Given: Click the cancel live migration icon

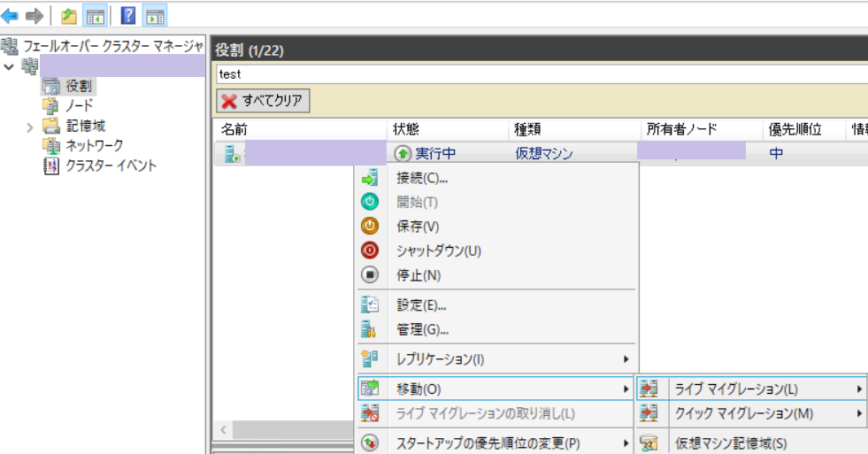Looking at the screenshot, I should point(370,413).
